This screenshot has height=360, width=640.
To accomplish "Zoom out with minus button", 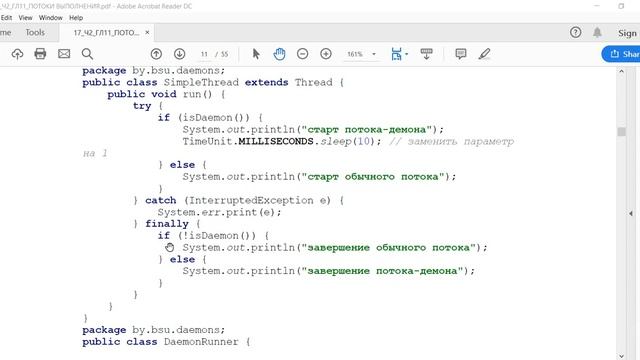I will (x=302, y=54).
